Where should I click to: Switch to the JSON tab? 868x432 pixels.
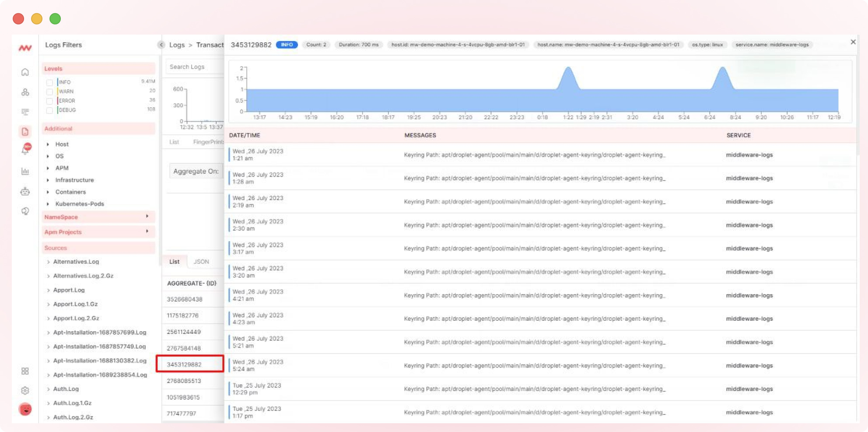[x=200, y=261]
